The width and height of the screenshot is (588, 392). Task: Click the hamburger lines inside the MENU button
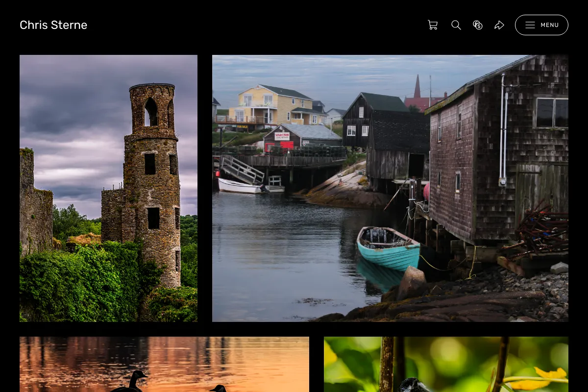tap(530, 25)
